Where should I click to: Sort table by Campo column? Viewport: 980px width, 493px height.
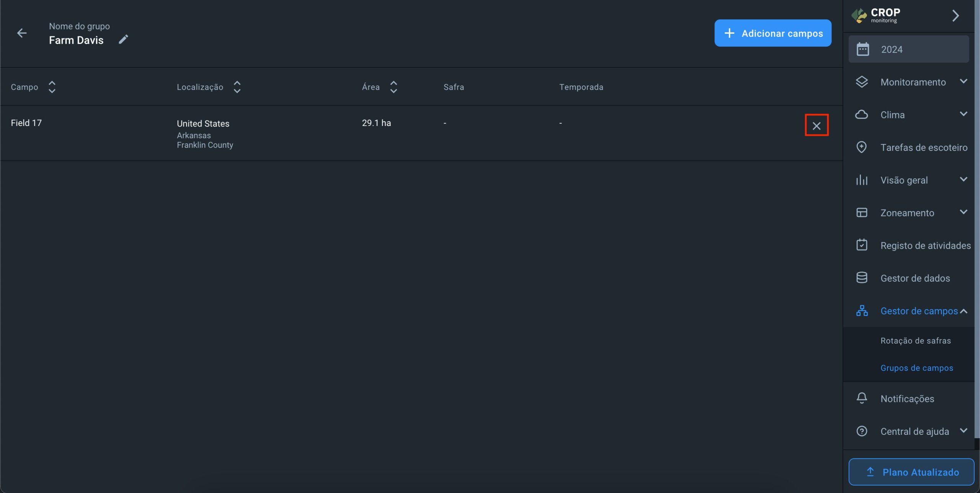click(52, 87)
